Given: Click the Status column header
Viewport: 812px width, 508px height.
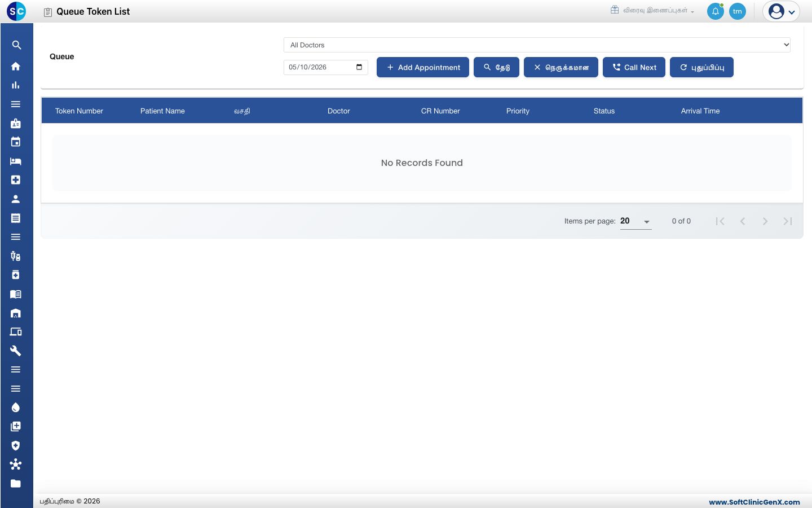Looking at the screenshot, I should tap(604, 111).
